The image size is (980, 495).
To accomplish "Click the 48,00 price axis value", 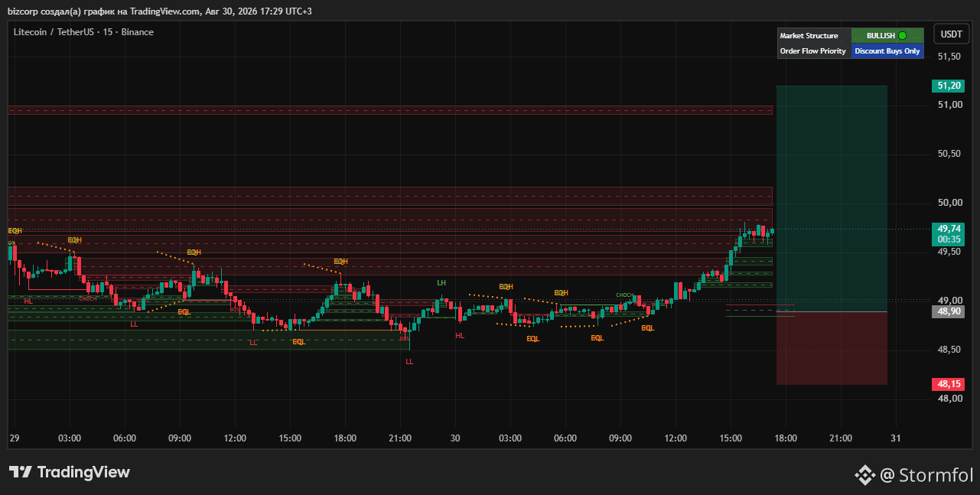I will 949,399.
